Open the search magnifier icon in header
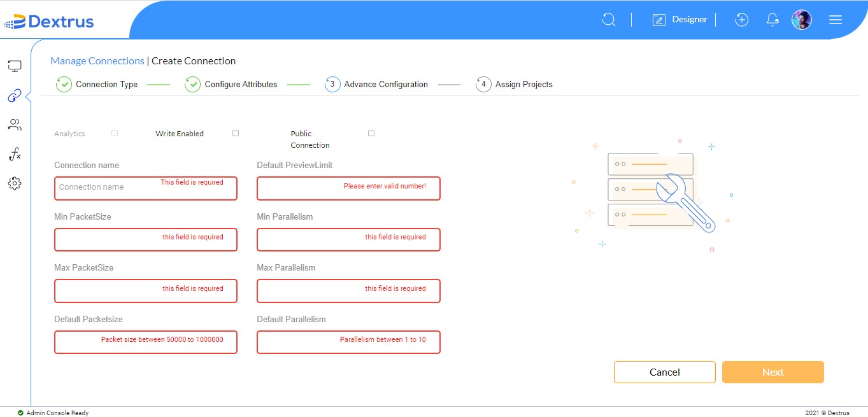The height and width of the screenshot is (417, 868). click(609, 20)
